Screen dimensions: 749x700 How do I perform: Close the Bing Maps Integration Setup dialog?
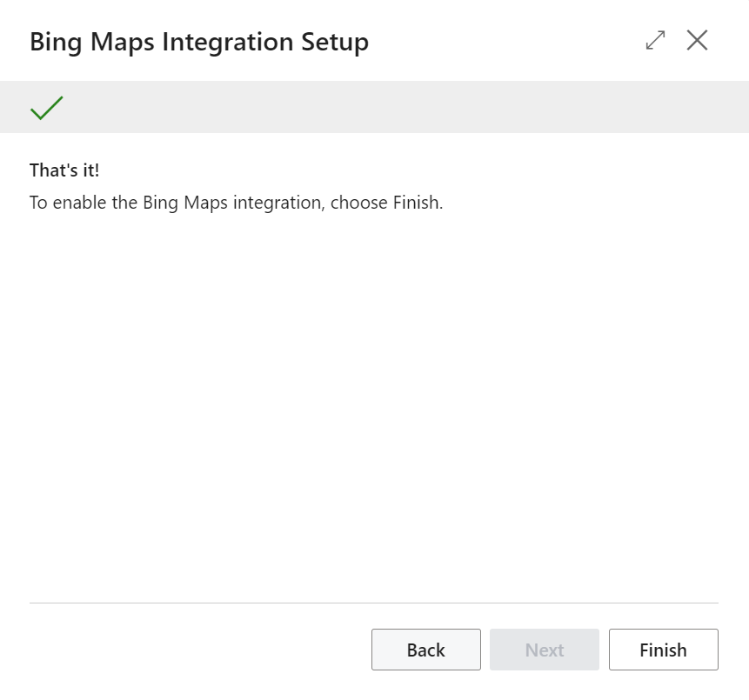(x=697, y=40)
